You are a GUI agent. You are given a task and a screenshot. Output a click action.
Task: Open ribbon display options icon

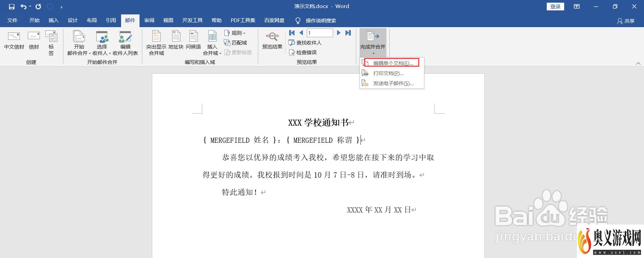[577, 6]
